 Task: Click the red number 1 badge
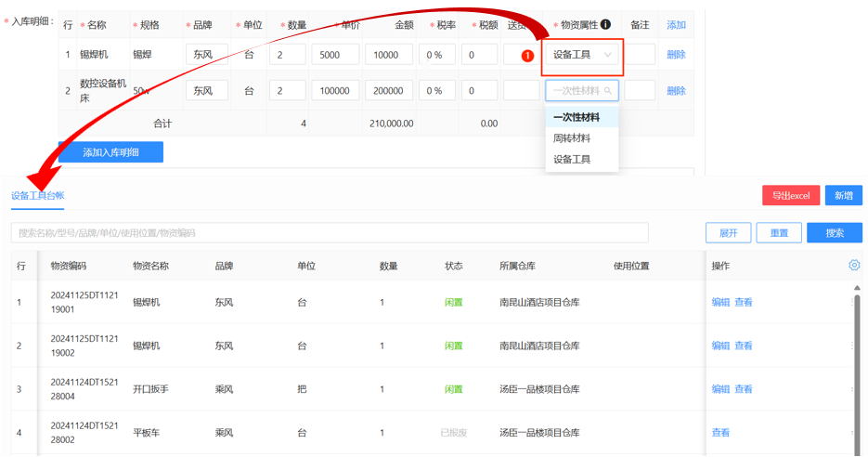[x=527, y=56]
